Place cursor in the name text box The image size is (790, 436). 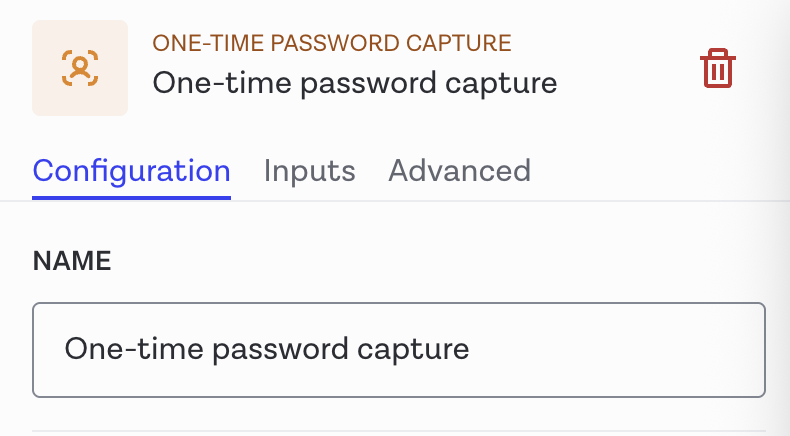(399, 350)
